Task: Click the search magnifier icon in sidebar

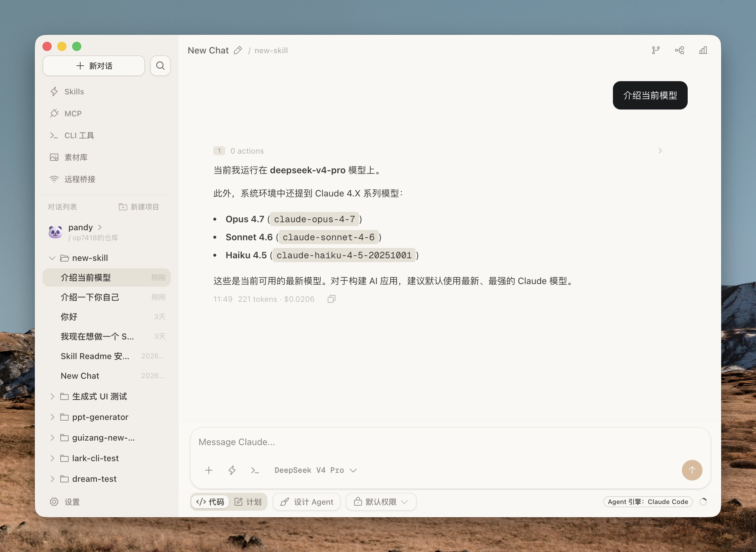Action: click(x=160, y=66)
